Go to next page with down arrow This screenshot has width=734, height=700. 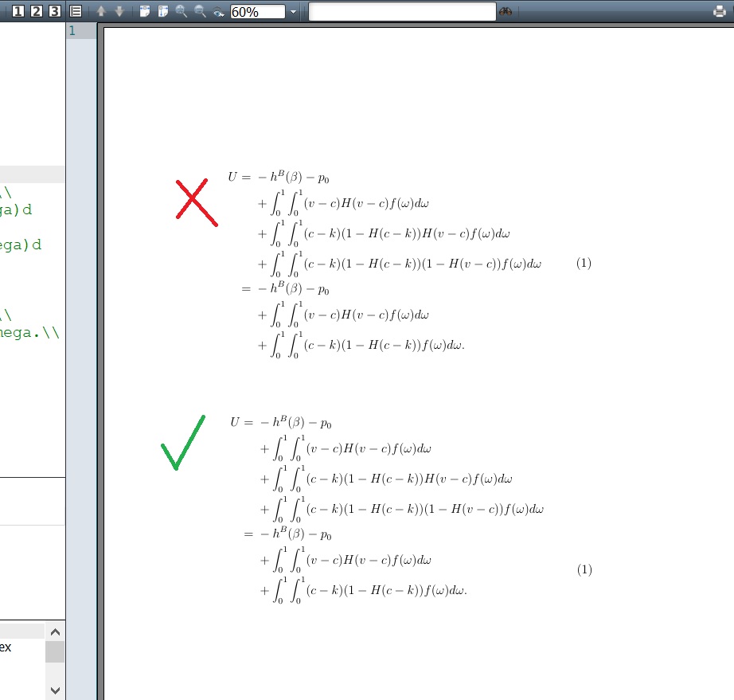point(119,11)
